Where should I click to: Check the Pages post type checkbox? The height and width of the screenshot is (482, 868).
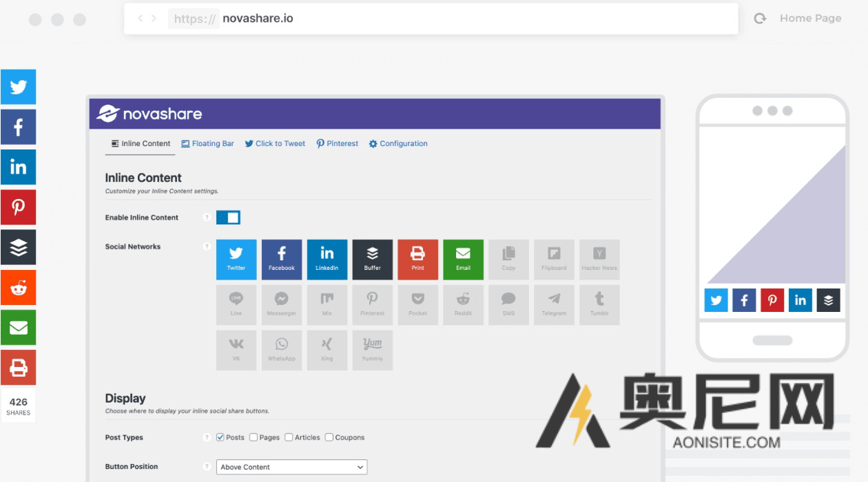(254, 437)
